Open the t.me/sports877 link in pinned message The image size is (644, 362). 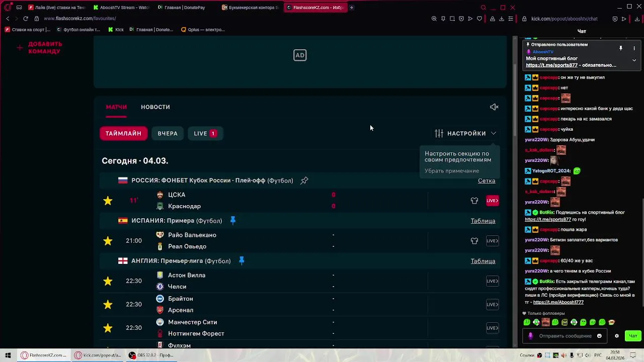(551, 65)
